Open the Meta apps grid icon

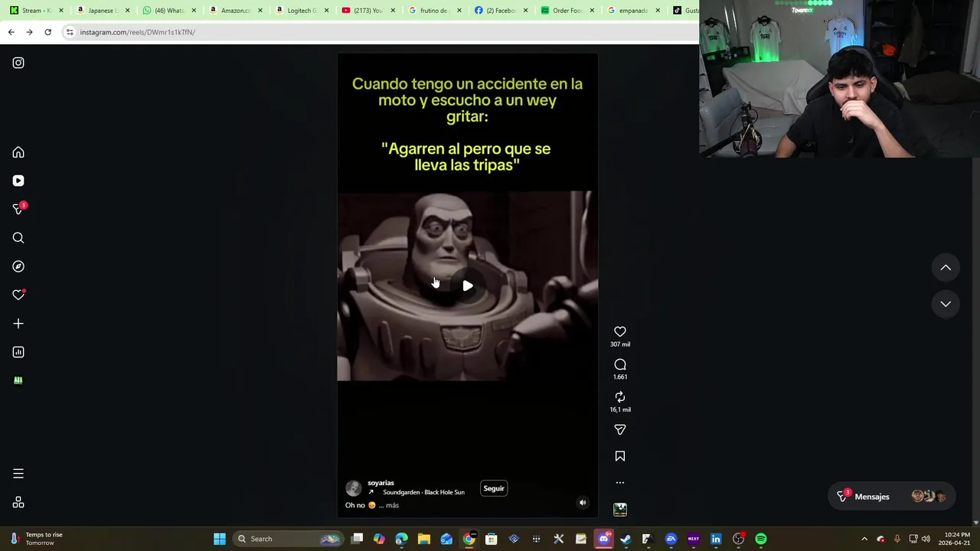click(18, 503)
